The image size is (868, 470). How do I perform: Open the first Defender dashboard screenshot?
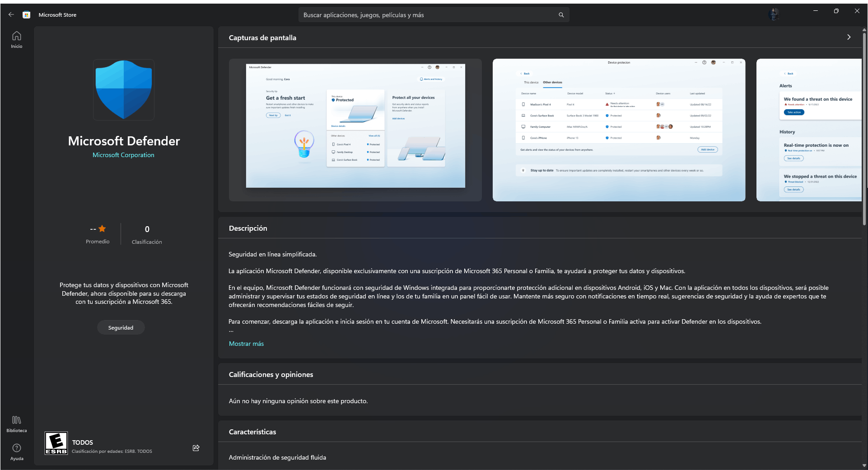click(355, 130)
